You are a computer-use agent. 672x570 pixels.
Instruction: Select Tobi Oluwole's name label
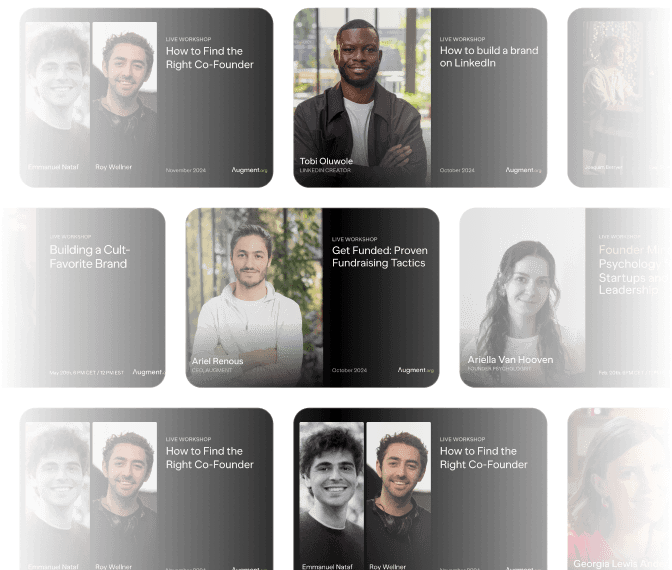tap(326, 161)
